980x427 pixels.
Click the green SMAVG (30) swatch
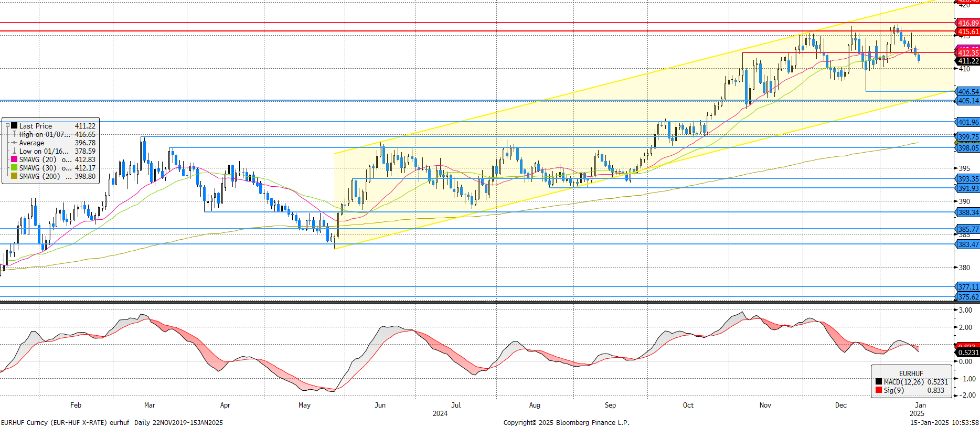pyautogui.click(x=14, y=168)
